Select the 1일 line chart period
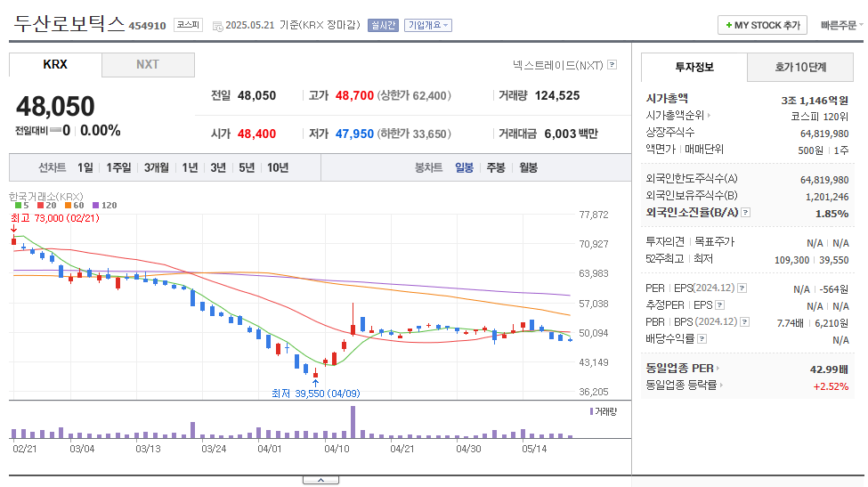The height and width of the screenshot is (487, 868). coord(85,167)
